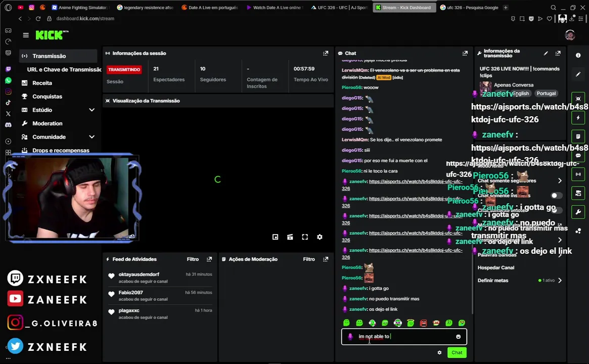Image resolution: width=589 pixels, height=364 pixels.
Task: Reload the page in browser toolbar
Action: click(x=38, y=18)
